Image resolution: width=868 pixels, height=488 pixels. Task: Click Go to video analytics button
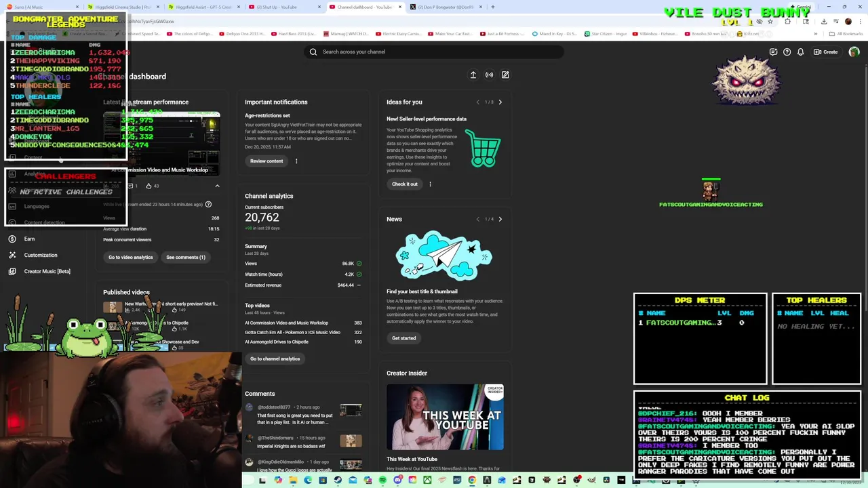[131, 258]
